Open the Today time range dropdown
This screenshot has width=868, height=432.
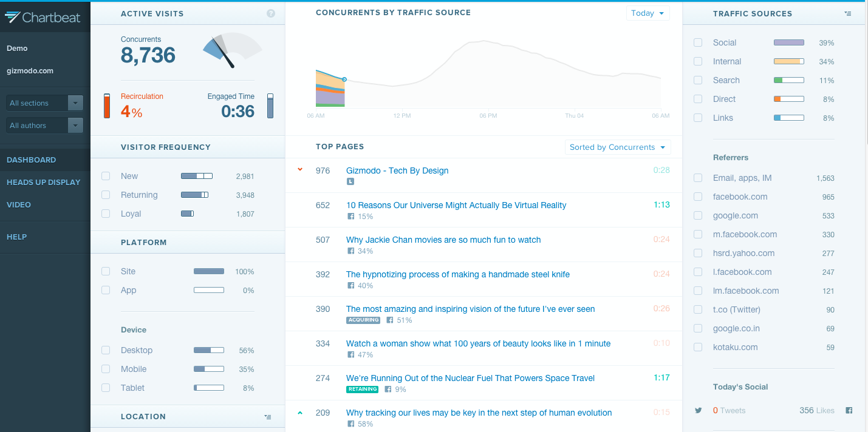point(648,13)
